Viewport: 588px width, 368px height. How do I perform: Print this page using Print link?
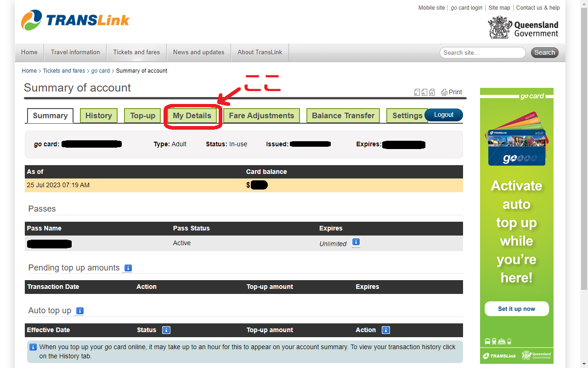pyautogui.click(x=452, y=92)
